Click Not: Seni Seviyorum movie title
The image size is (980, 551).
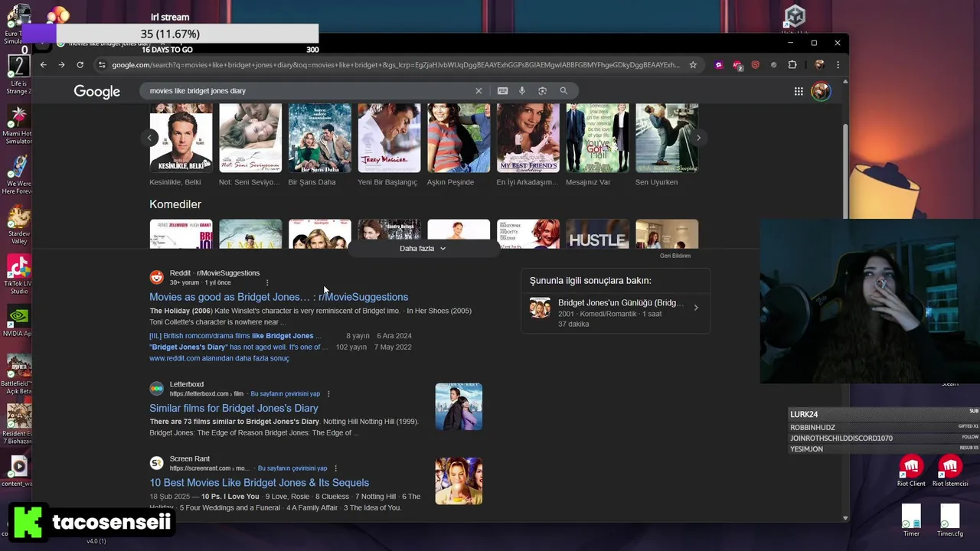pos(250,182)
